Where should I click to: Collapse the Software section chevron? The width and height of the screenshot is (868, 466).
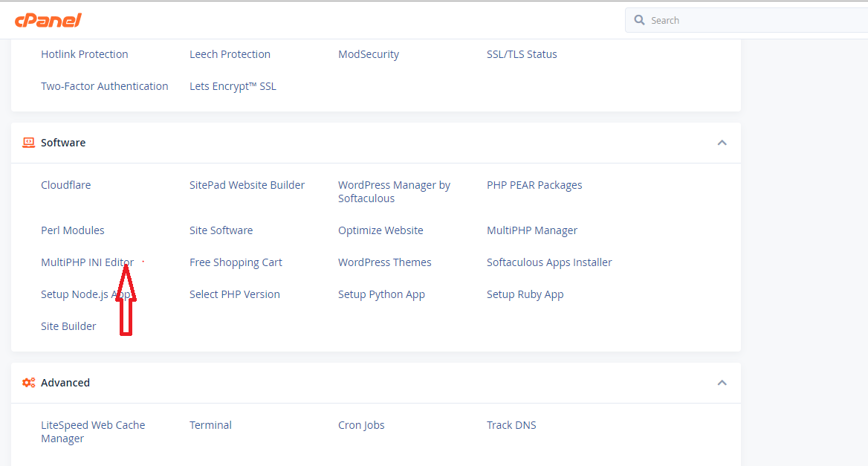pos(722,143)
